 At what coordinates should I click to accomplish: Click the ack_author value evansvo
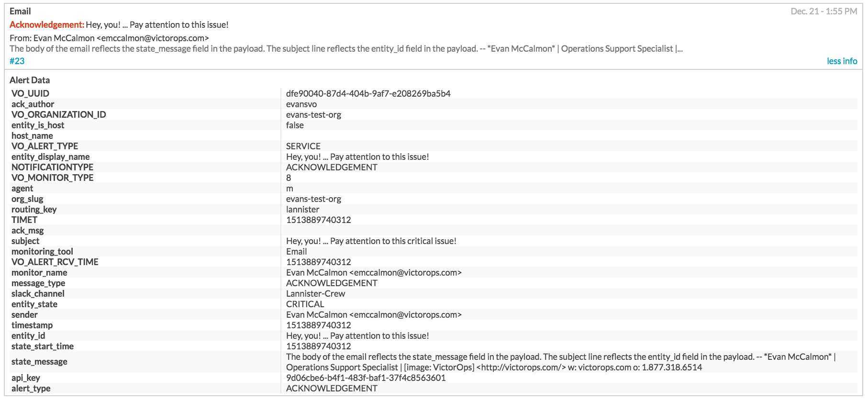coord(301,104)
